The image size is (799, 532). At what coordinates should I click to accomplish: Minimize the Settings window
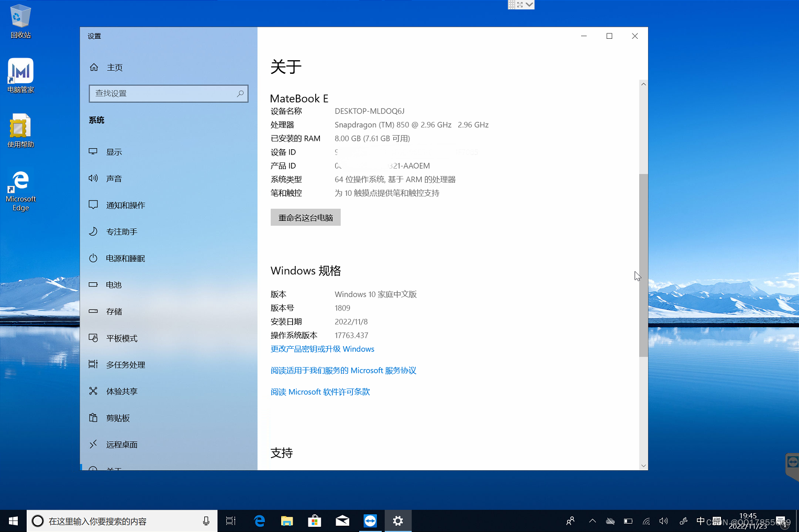584,36
